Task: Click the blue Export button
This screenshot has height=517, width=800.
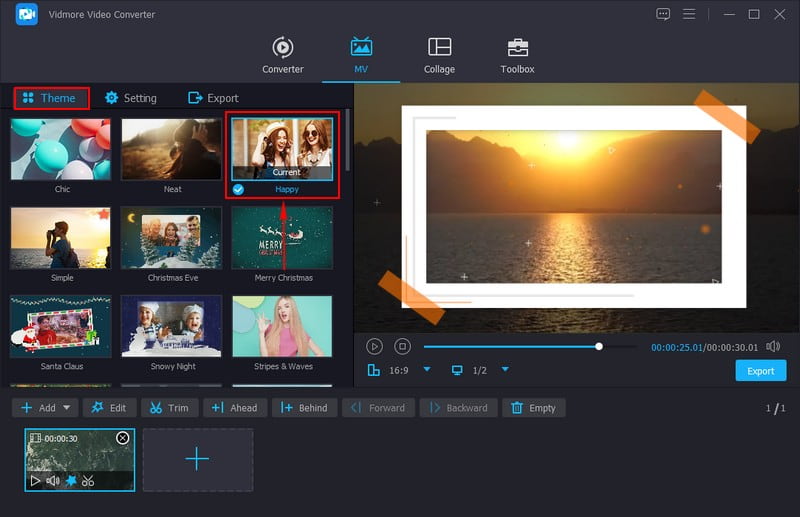Action: point(760,371)
